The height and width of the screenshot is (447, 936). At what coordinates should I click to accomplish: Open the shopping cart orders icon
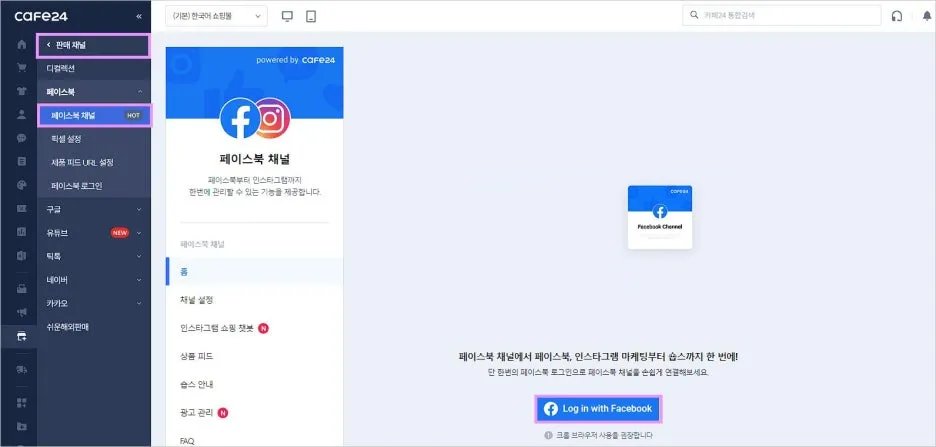21,67
